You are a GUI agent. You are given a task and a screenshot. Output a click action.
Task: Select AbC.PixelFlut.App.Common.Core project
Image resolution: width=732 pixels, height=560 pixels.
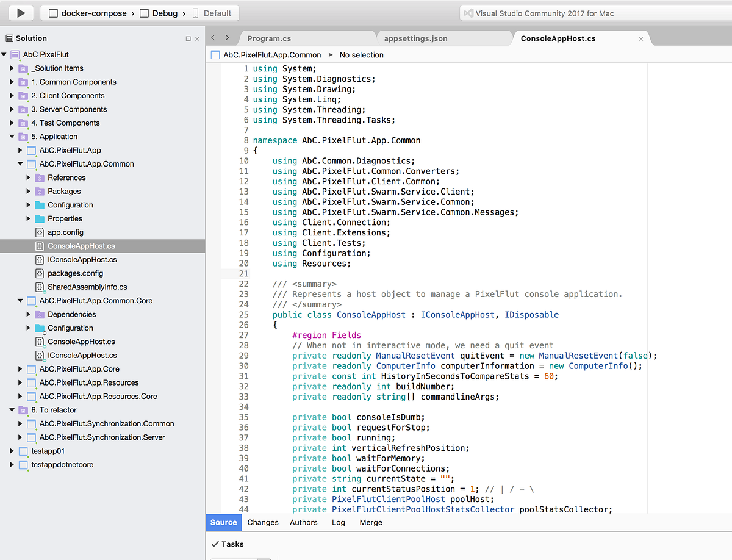coord(96,301)
